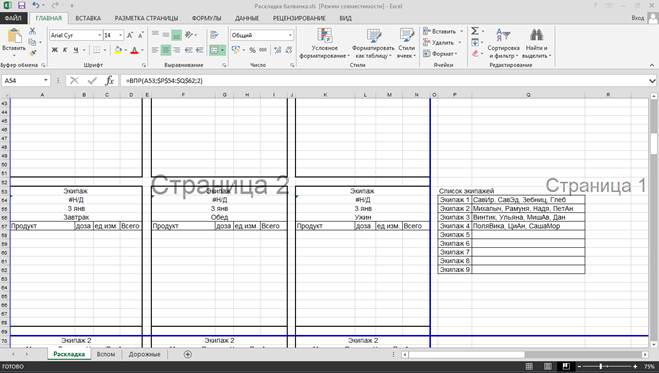Toggle center horizontal alignment

coord(166,50)
